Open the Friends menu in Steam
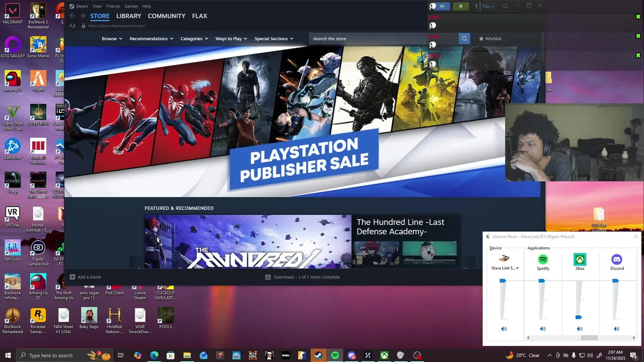This screenshot has height=362, width=644. [x=113, y=6]
